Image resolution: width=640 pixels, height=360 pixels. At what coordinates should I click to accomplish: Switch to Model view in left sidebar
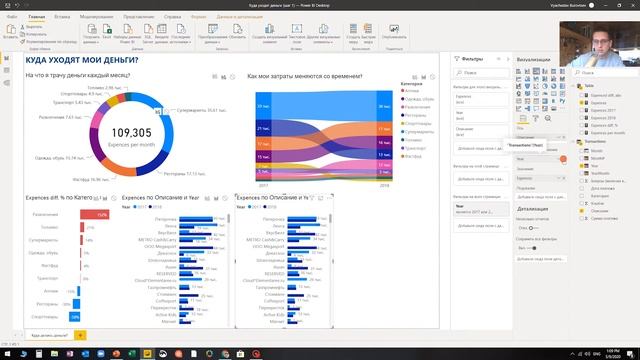point(7,82)
